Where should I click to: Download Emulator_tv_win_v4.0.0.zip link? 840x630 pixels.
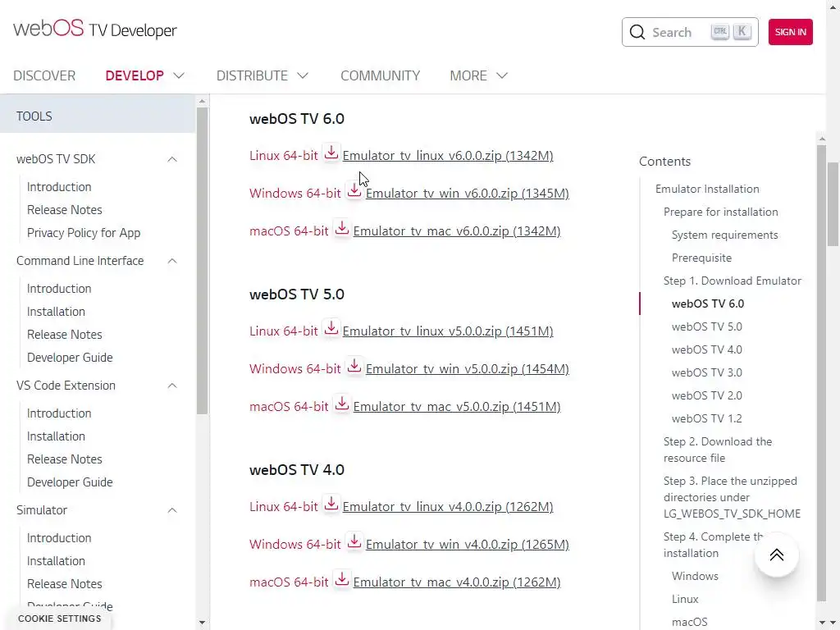(467, 544)
